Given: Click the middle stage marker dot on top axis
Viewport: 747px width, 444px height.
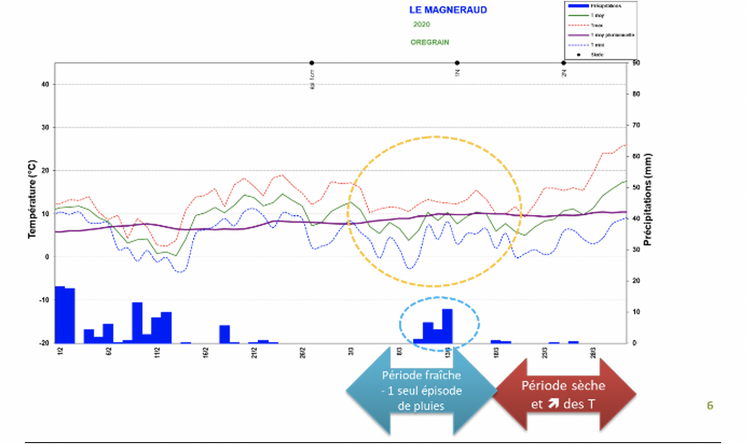Looking at the screenshot, I should tap(457, 63).
